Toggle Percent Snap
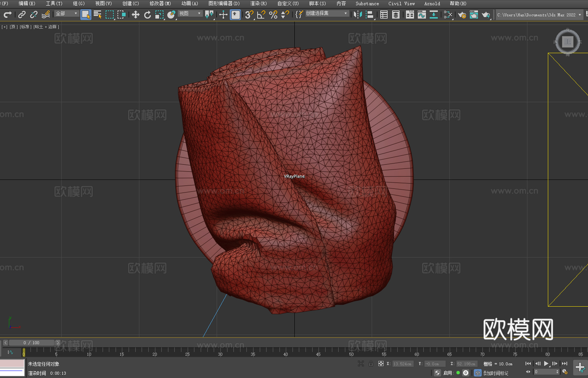Screen dimensions: 588x378 tap(273, 14)
